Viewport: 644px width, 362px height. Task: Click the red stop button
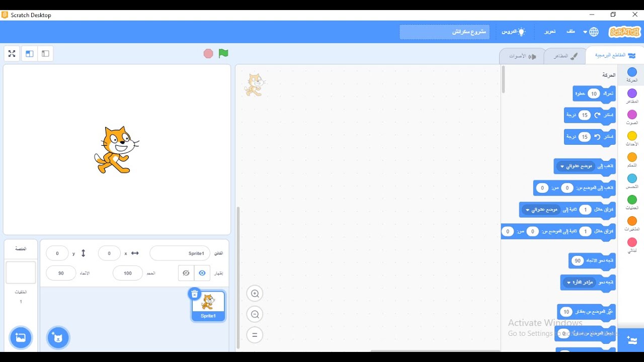click(208, 53)
